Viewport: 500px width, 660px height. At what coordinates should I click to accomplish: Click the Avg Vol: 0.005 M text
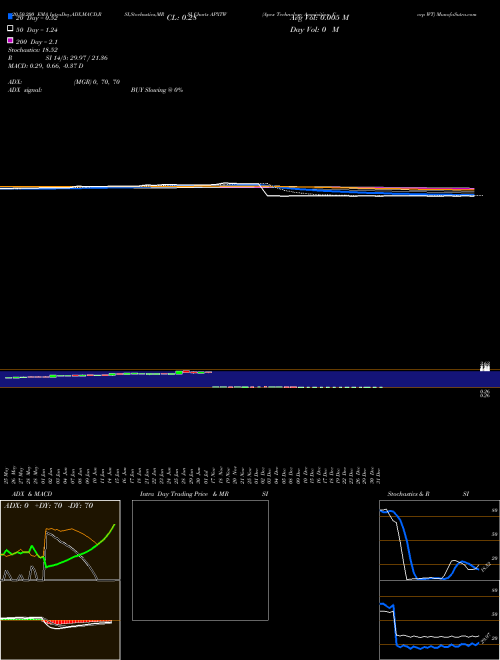point(319,18)
